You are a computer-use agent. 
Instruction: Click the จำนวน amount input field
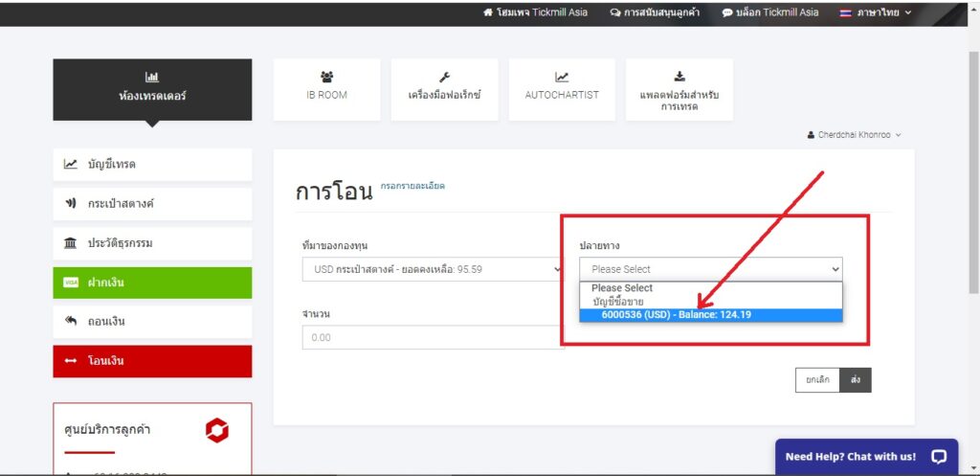[x=433, y=337]
